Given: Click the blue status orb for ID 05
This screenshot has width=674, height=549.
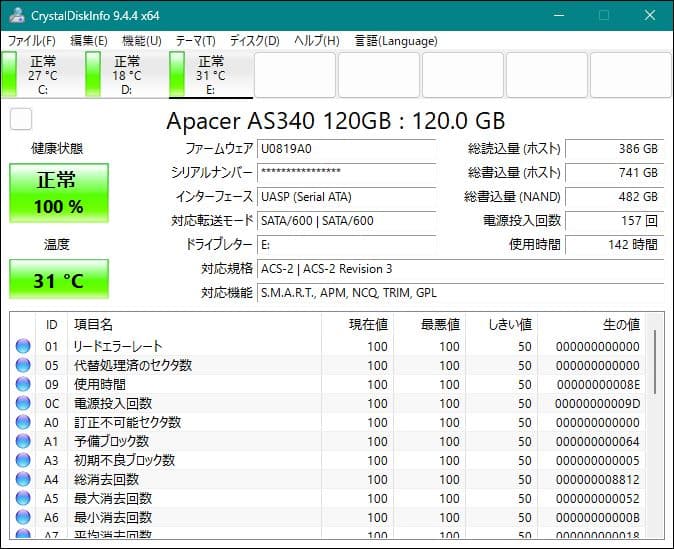Looking at the screenshot, I should point(23,365).
